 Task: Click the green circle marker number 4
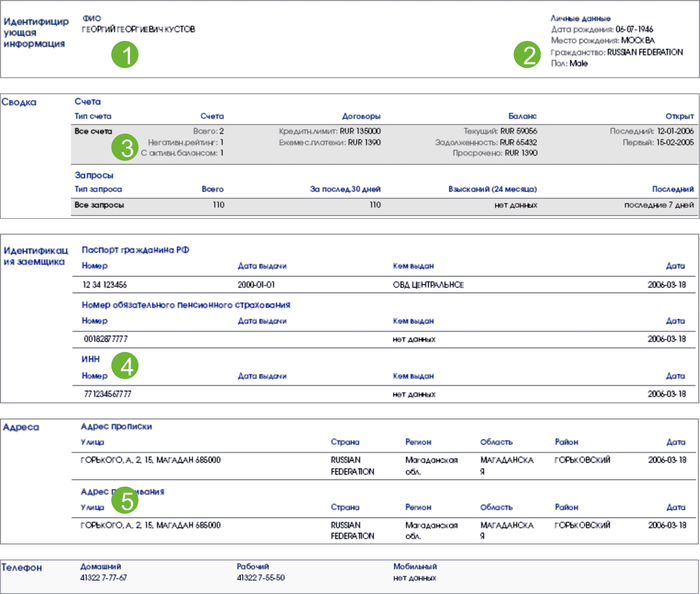125,366
